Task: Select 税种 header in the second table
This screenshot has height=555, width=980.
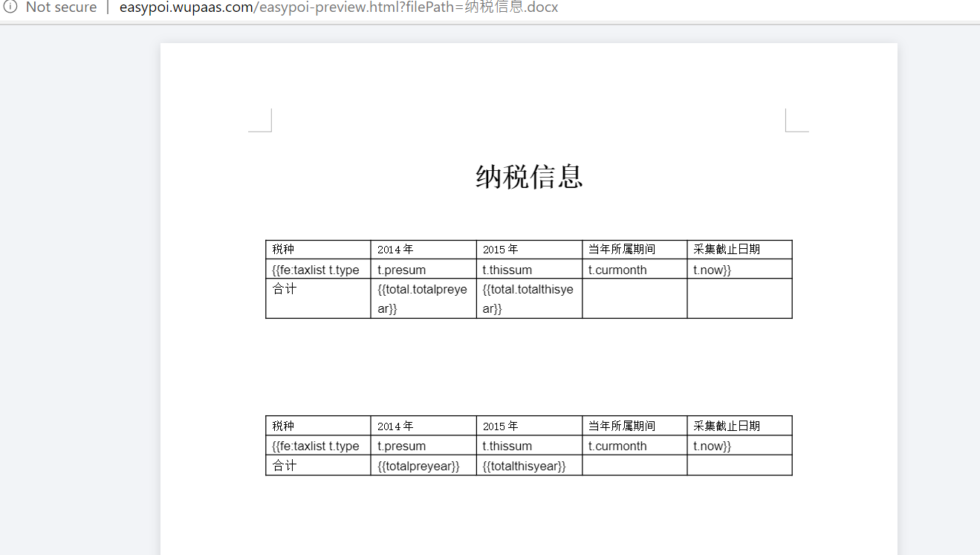Action: pyautogui.click(x=283, y=426)
